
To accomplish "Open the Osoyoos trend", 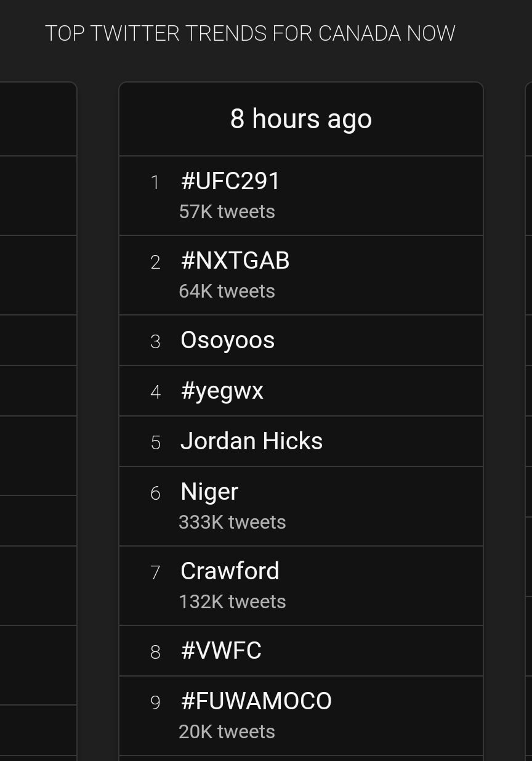I will point(227,340).
